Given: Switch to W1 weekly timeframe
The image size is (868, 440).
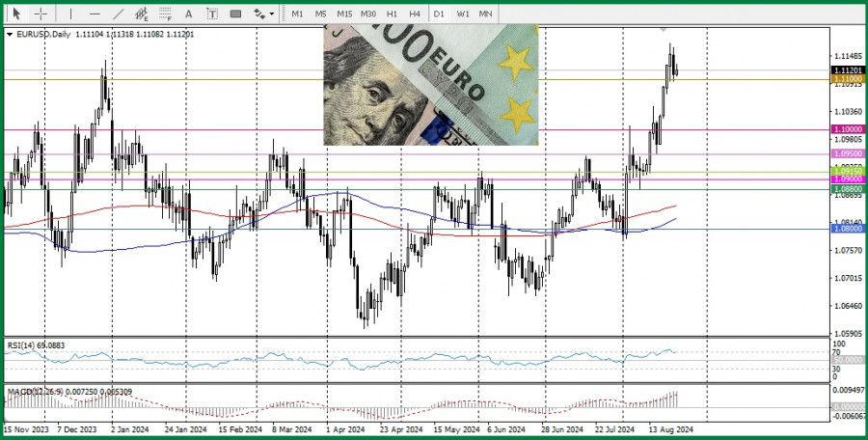Looking at the screenshot, I should [463, 14].
